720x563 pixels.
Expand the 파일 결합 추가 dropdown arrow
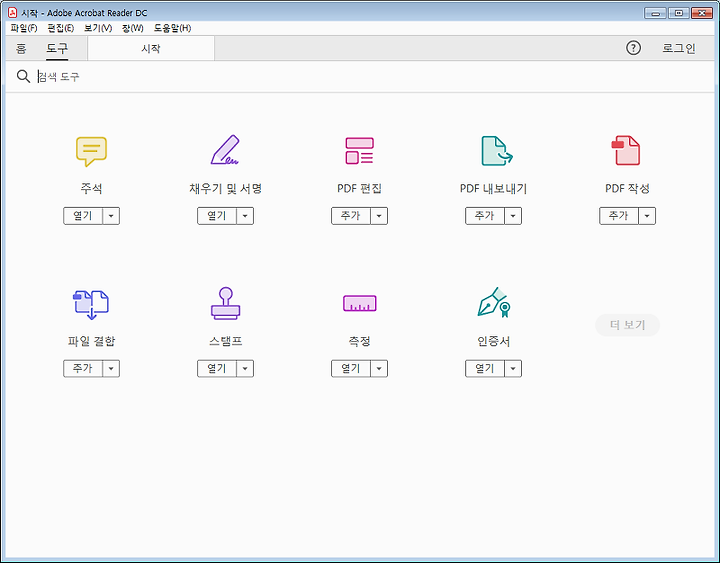click(111, 368)
